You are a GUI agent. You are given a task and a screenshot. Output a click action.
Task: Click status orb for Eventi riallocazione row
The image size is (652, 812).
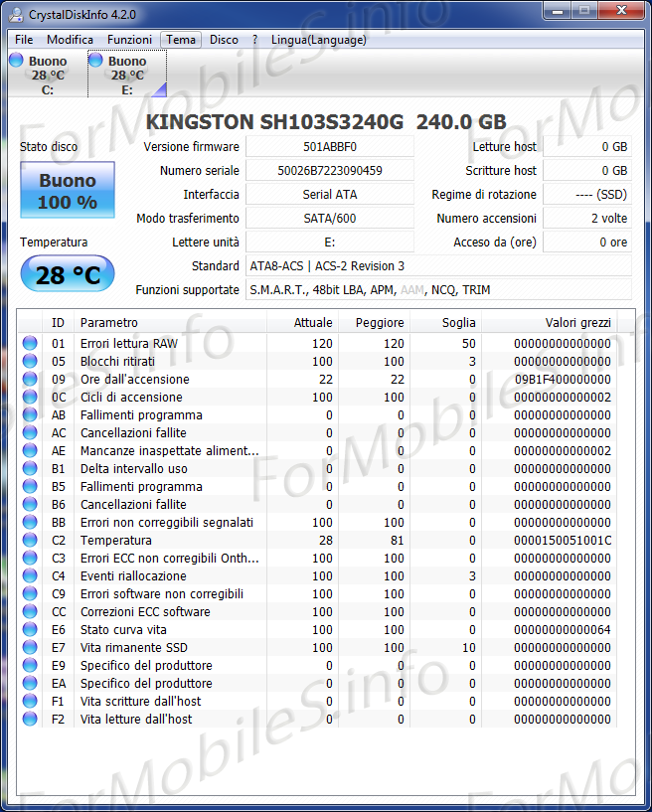click(30, 576)
